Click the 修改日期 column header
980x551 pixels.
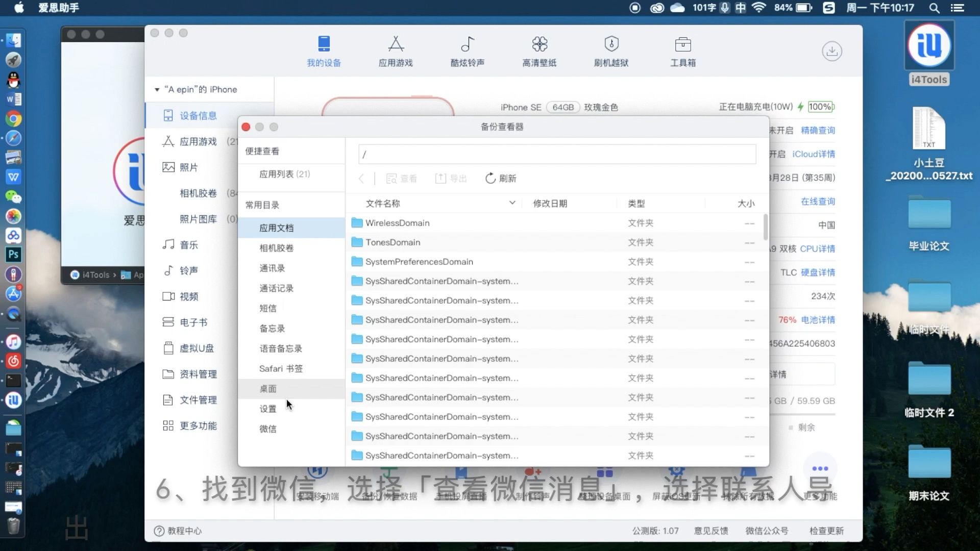pyautogui.click(x=550, y=204)
